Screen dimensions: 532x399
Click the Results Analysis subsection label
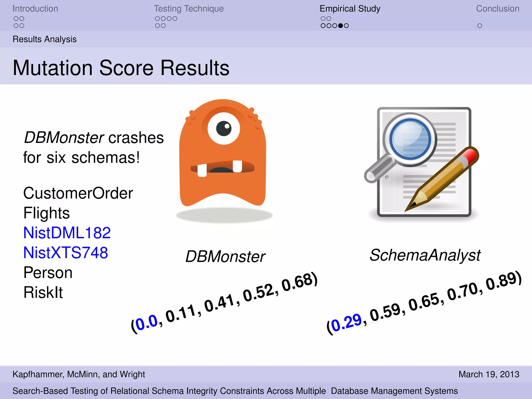tap(45, 39)
